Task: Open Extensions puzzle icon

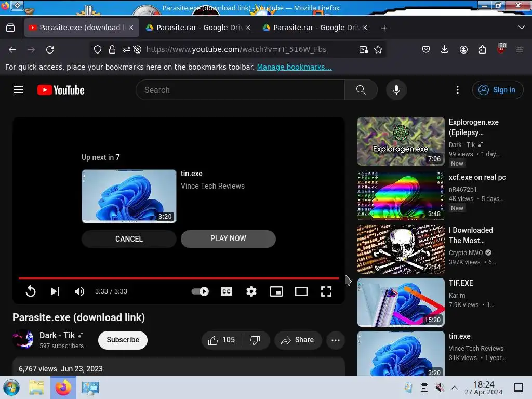Action: coord(482,49)
